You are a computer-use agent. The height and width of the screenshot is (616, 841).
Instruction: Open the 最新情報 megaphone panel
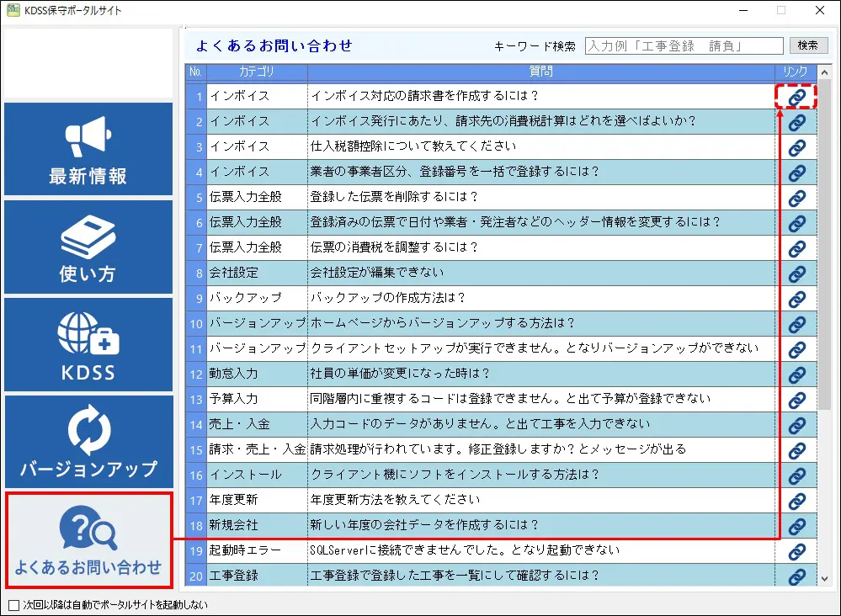[88, 150]
